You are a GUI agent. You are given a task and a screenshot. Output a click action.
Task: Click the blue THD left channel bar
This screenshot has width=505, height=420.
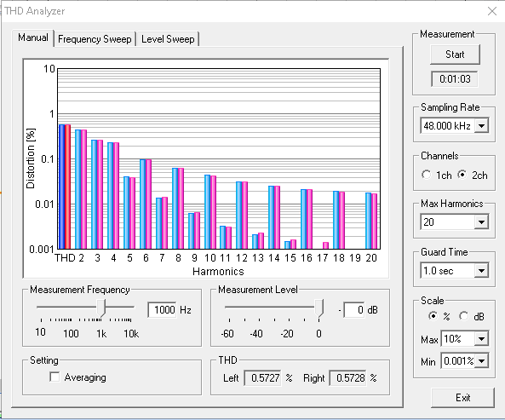62,187
